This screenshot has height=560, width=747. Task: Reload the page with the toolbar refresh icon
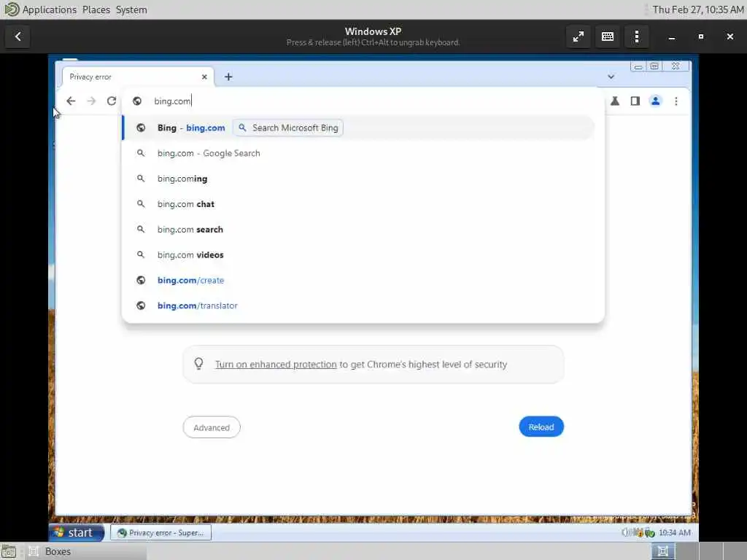click(x=112, y=101)
